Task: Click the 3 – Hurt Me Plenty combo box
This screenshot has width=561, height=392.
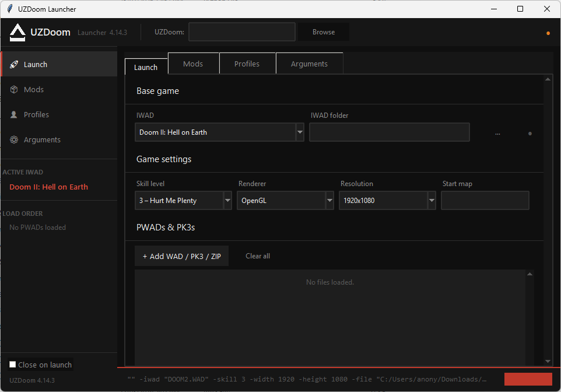Action: click(183, 201)
